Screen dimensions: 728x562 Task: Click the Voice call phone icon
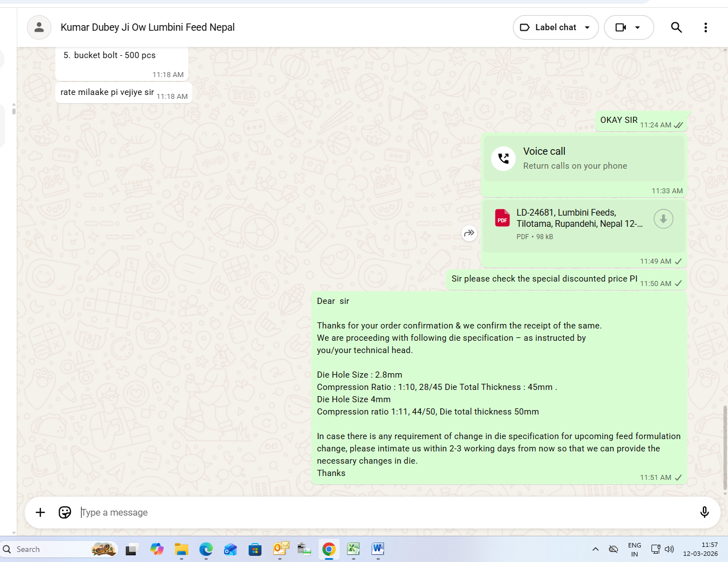503,159
